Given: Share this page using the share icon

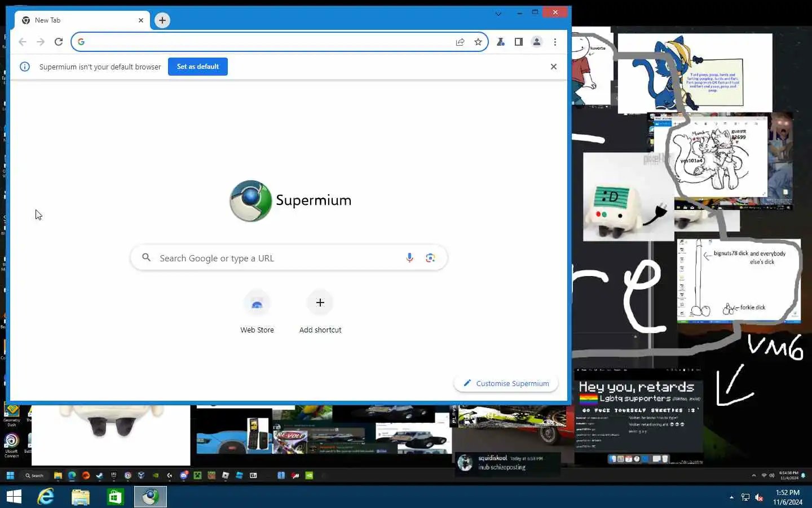Looking at the screenshot, I should [x=460, y=42].
